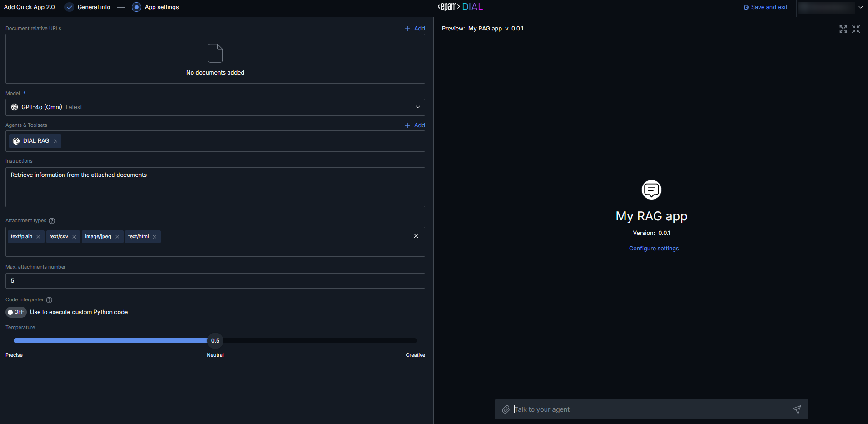The width and height of the screenshot is (868, 424).
Task: Remove the text/plain attachment type
Action: point(39,237)
